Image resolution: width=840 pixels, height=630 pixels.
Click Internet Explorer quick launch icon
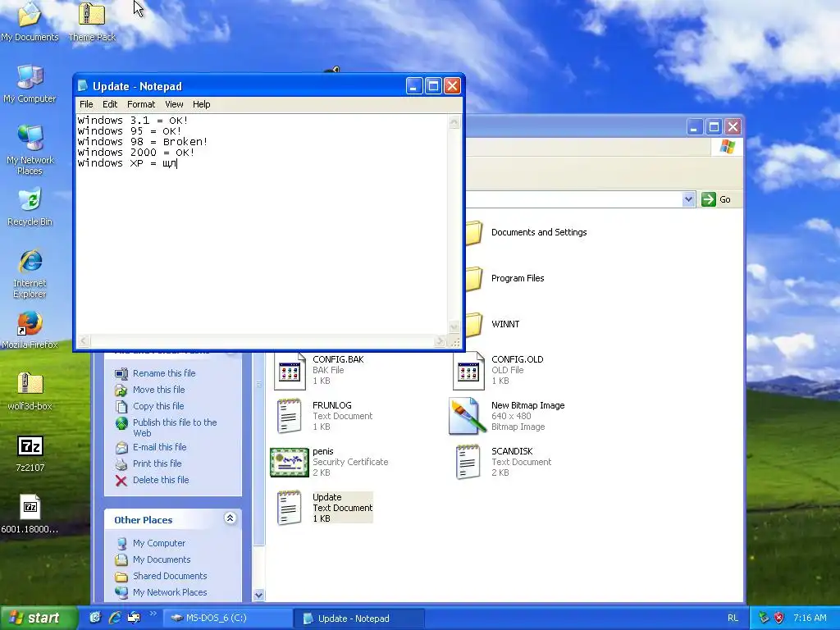(x=115, y=618)
